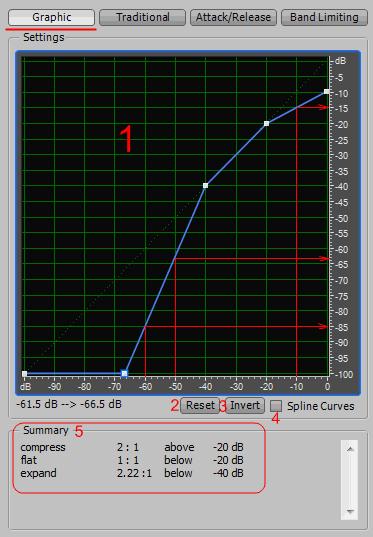This screenshot has height=537, width=373.
Task: Click the graph where red lines meet at -50 dB
Action: click(175, 259)
